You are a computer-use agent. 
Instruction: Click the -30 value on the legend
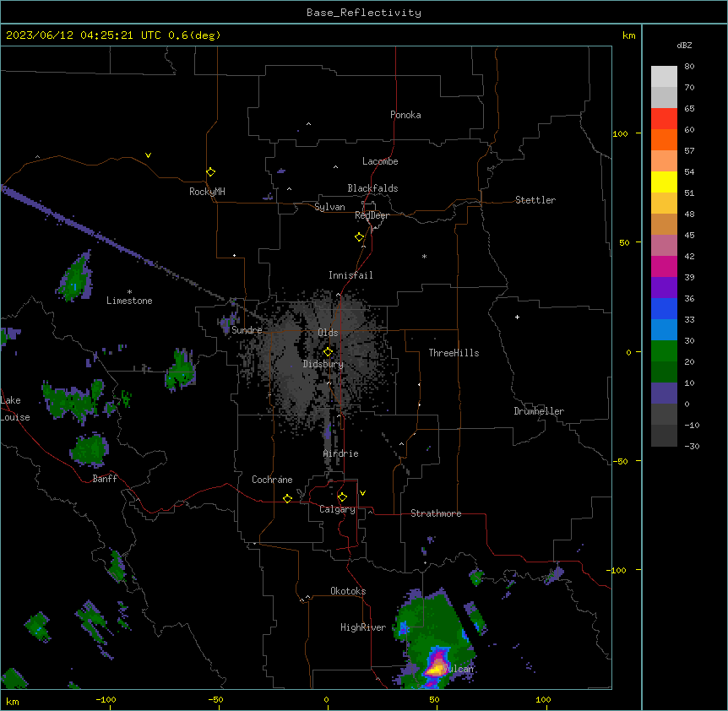692,446
